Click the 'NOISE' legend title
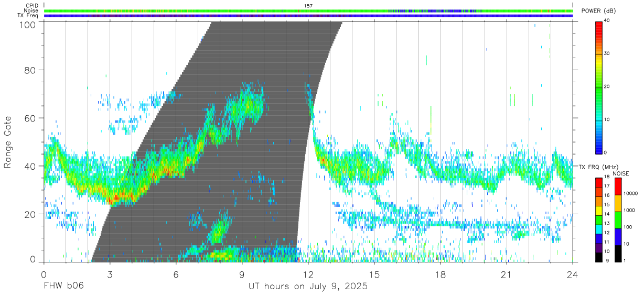Image resolution: width=644 pixels, height=297 pixels. (x=620, y=173)
